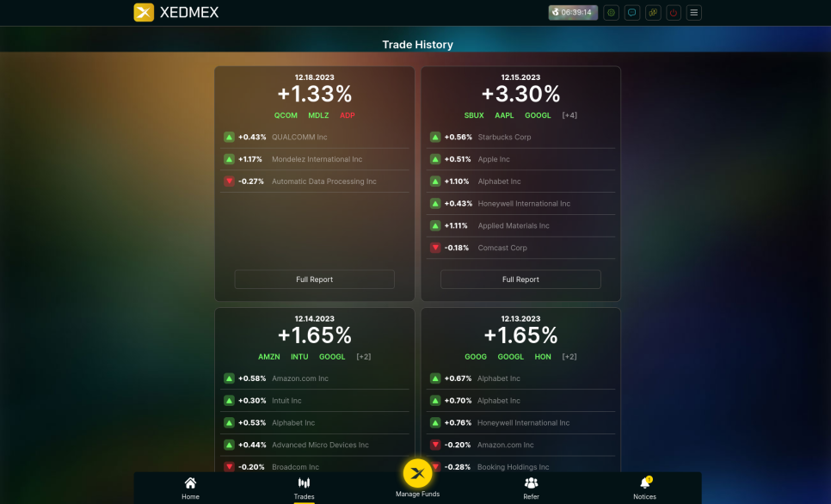Select the Starbucks Corp row
This screenshot has height=504, width=831.
(x=520, y=137)
